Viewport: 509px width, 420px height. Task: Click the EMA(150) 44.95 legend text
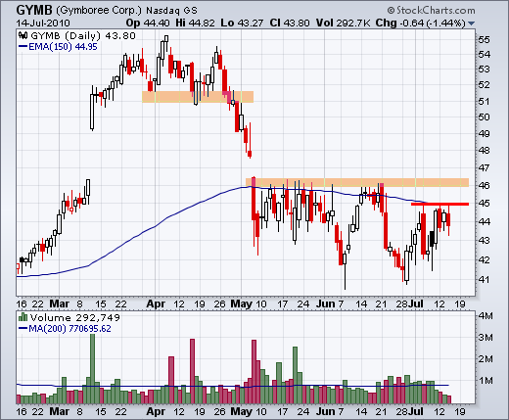(63, 47)
